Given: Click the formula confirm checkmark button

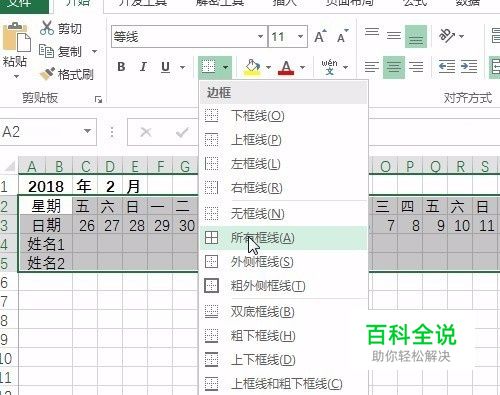Looking at the screenshot, I should tap(182, 132).
